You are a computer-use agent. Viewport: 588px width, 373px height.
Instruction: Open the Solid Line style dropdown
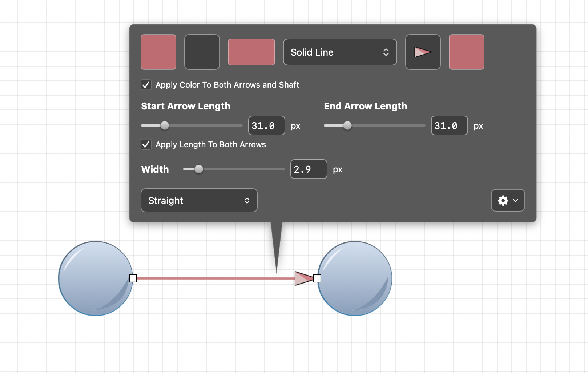point(340,52)
